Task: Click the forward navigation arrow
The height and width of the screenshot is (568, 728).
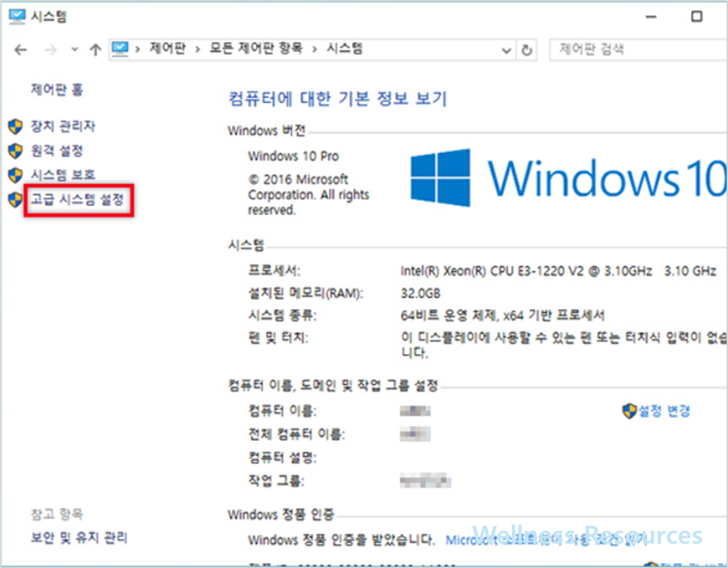Action: click(50, 50)
